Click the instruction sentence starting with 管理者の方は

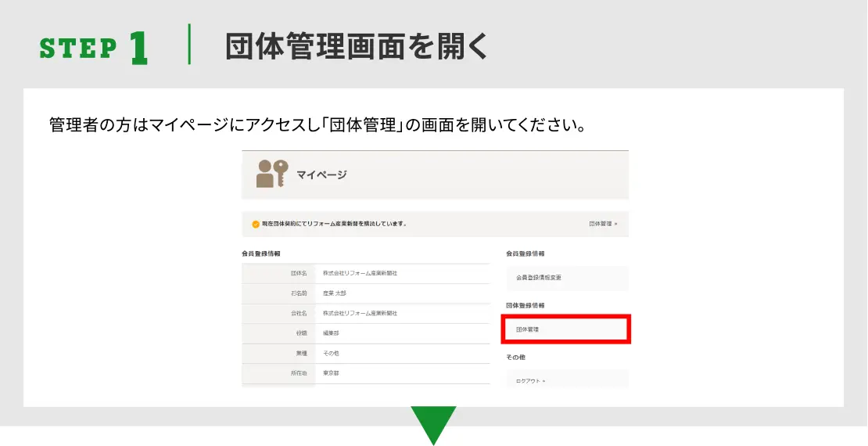point(317,124)
